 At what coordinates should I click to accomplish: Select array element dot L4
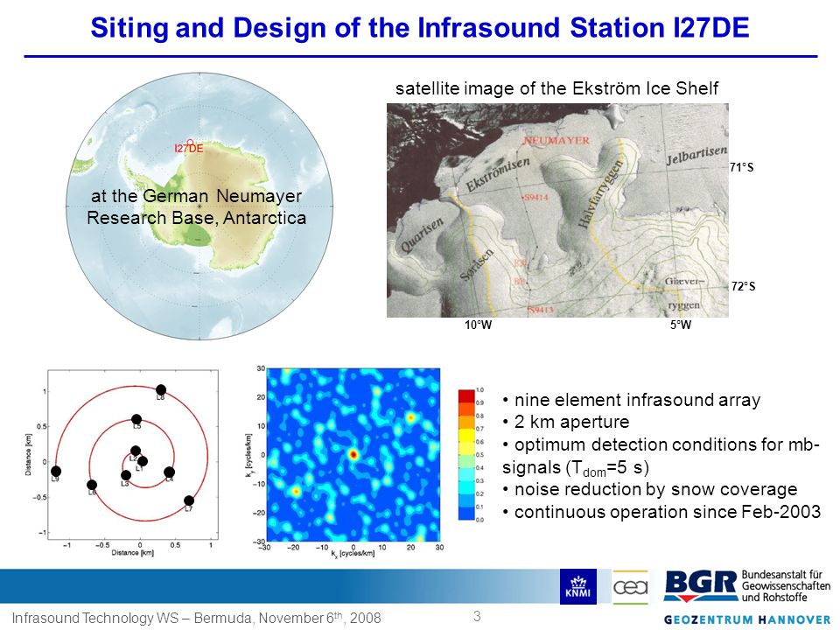[x=169, y=472]
